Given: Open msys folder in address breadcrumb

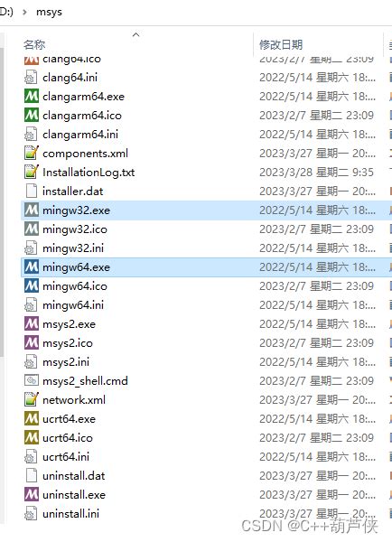Looking at the screenshot, I should [49, 12].
